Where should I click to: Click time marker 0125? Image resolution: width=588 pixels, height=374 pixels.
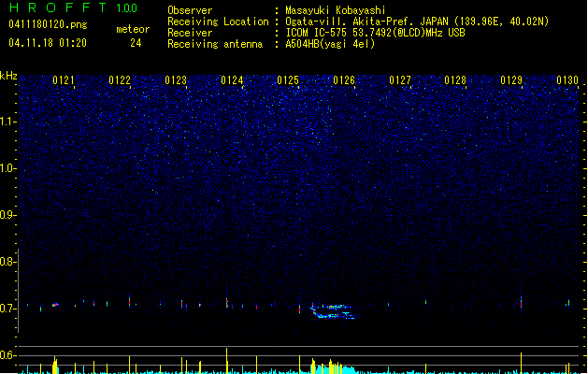click(x=288, y=80)
